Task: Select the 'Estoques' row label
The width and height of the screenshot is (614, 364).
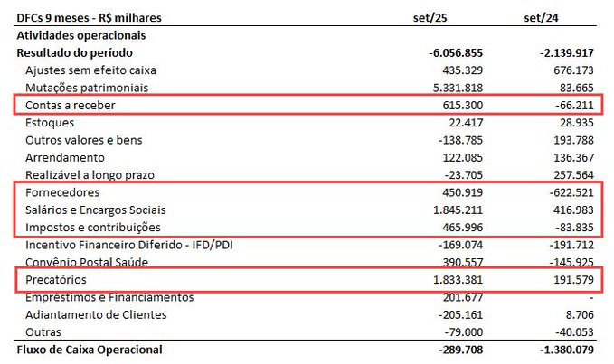Action: [x=51, y=123]
